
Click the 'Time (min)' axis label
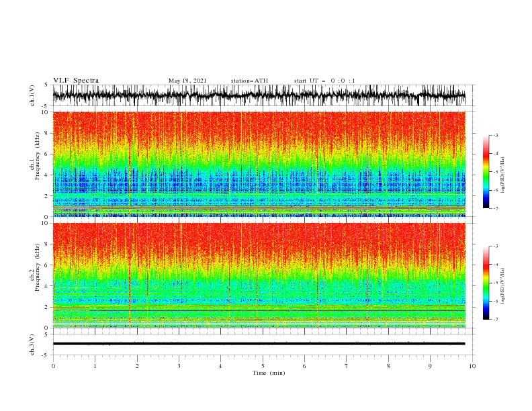[x=269, y=373]
